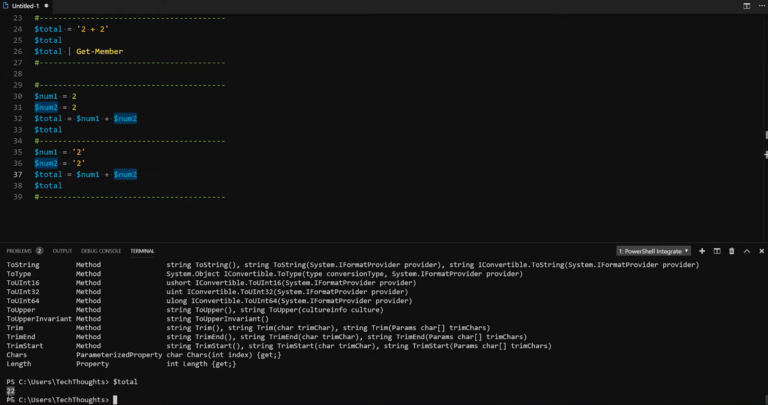
Task: Maximize the panel with up chevron
Action: pos(746,250)
